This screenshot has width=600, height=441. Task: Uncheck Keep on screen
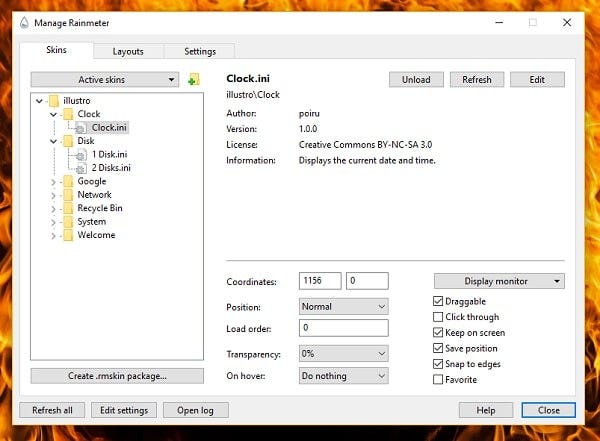(438, 332)
